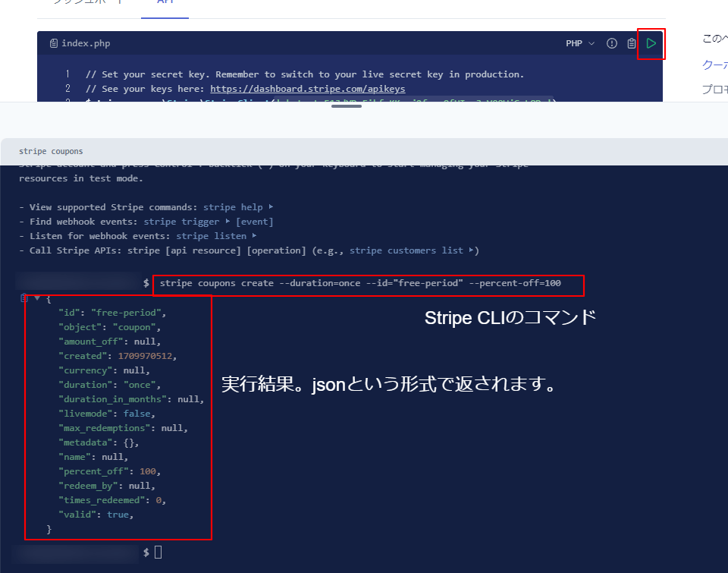Click the "max_redemptions": null line

tap(123, 428)
